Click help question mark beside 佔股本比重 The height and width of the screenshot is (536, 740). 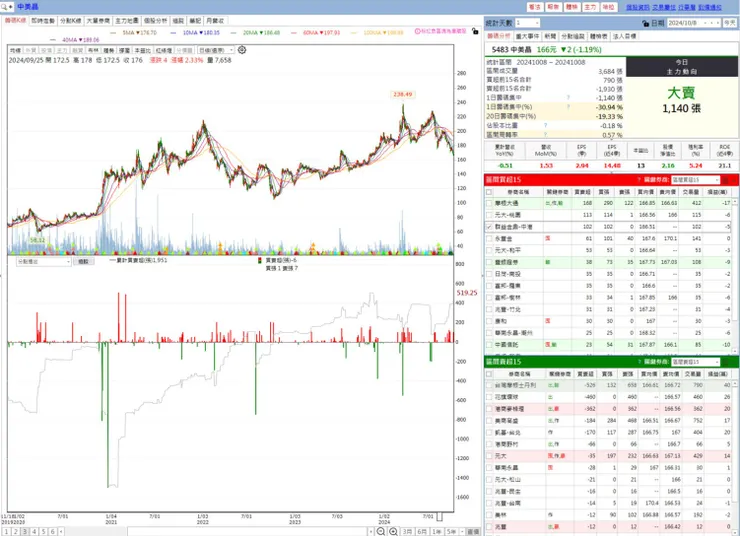[x=545, y=126]
